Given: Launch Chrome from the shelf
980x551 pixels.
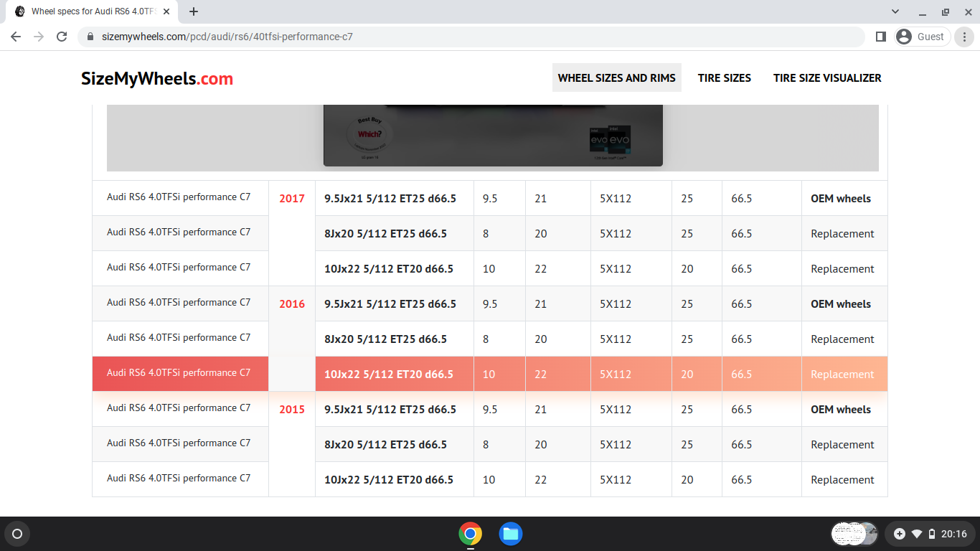Looking at the screenshot, I should coord(470,534).
